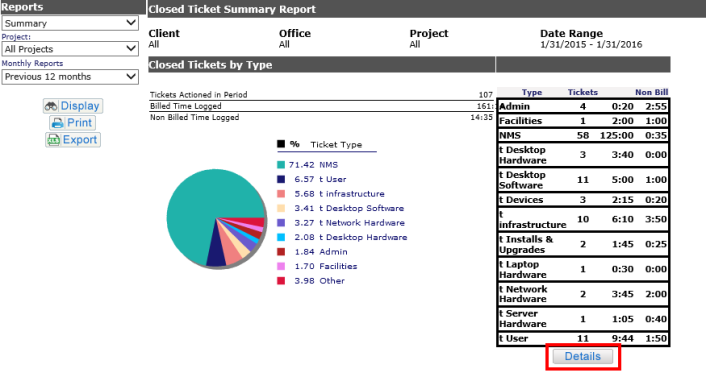Click the t Network Hardware table cell

pyautogui.click(x=523, y=294)
